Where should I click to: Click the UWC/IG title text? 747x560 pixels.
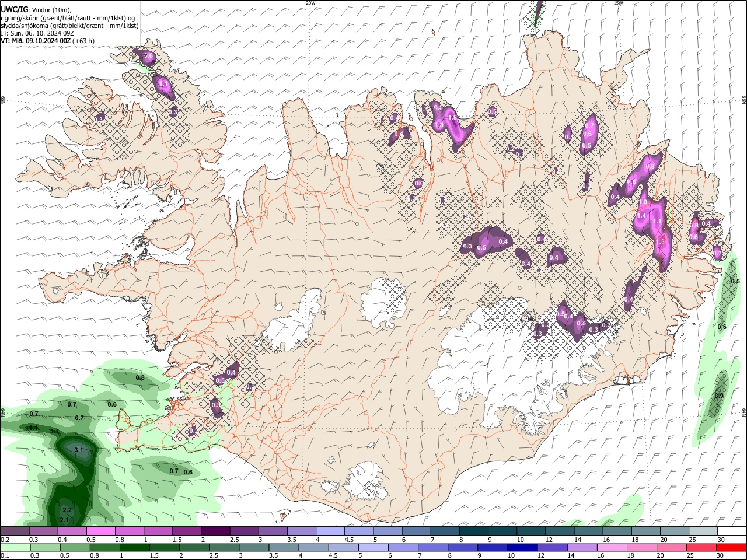click(14, 10)
